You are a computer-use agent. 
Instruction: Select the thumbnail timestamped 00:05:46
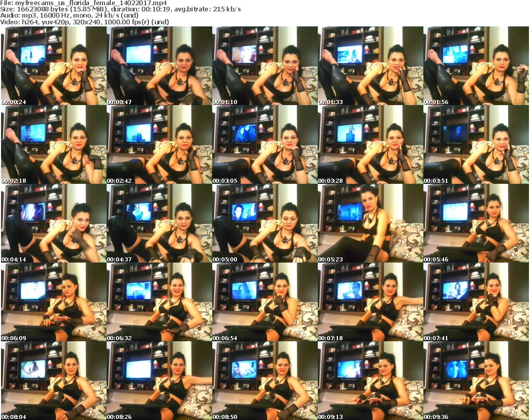click(476, 224)
